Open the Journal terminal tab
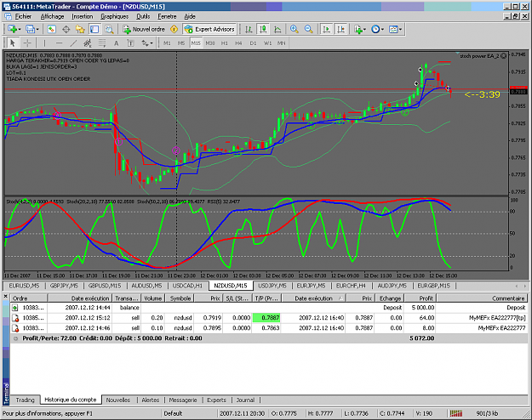The height and width of the screenshot is (420, 532). point(245,400)
